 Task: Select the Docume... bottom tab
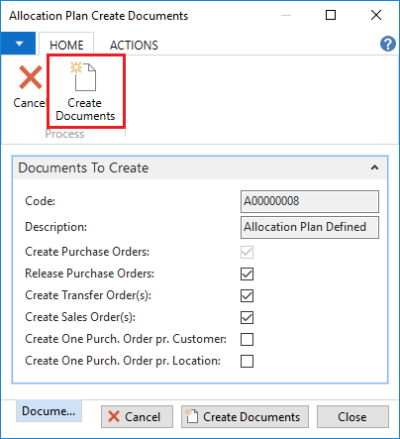coord(49,411)
